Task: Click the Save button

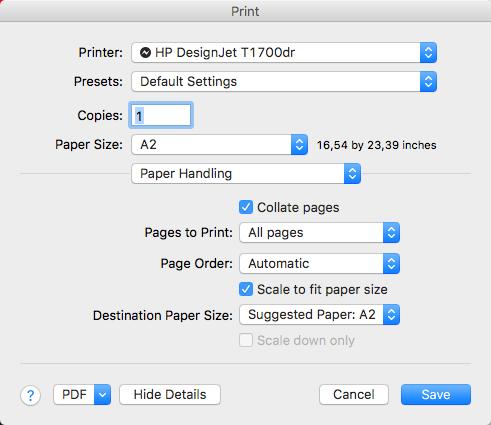Action: pos(436,395)
